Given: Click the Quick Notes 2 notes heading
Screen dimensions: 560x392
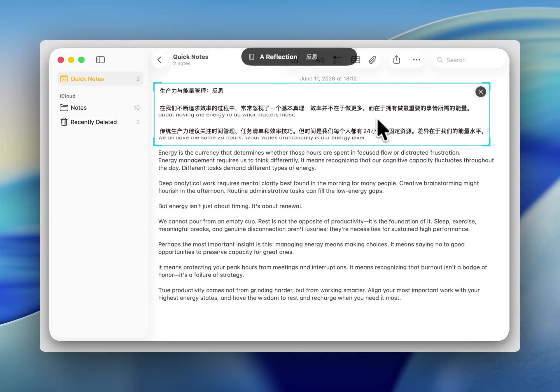Looking at the screenshot, I should (190, 60).
